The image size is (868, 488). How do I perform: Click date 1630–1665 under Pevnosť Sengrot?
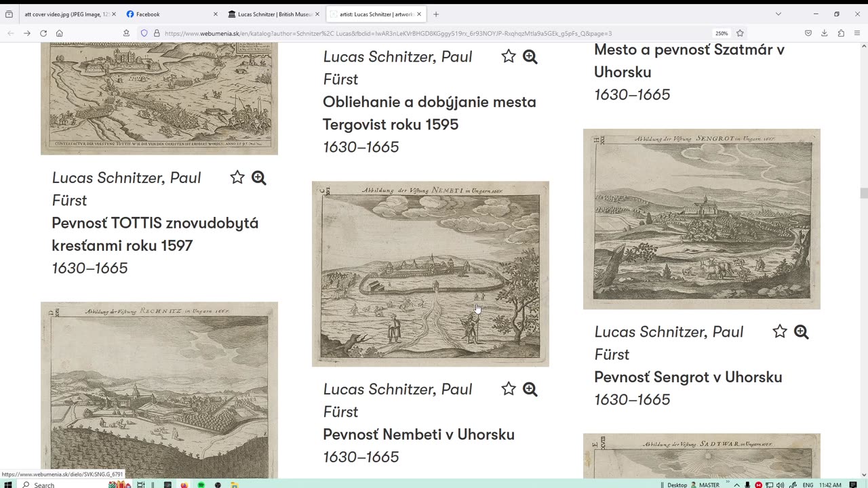[632, 399]
